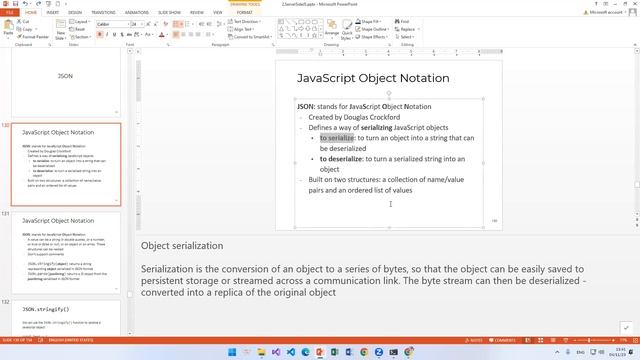
Task: Open Shape Outline options
Action: (372, 29)
